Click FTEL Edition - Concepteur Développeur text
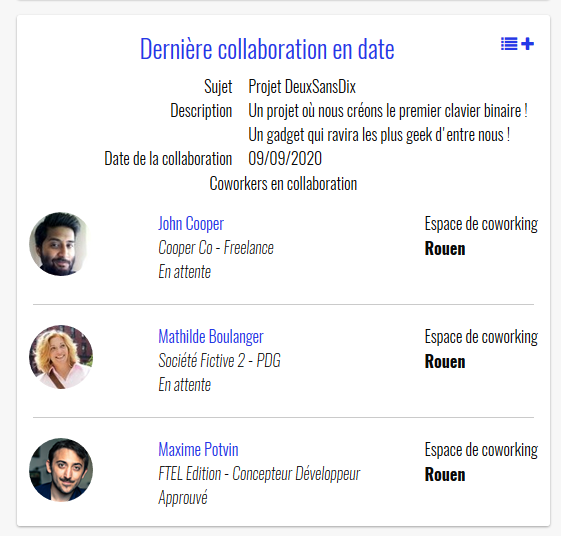Image resolution: width=561 pixels, height=536 pixels. [x=259, y=474]
